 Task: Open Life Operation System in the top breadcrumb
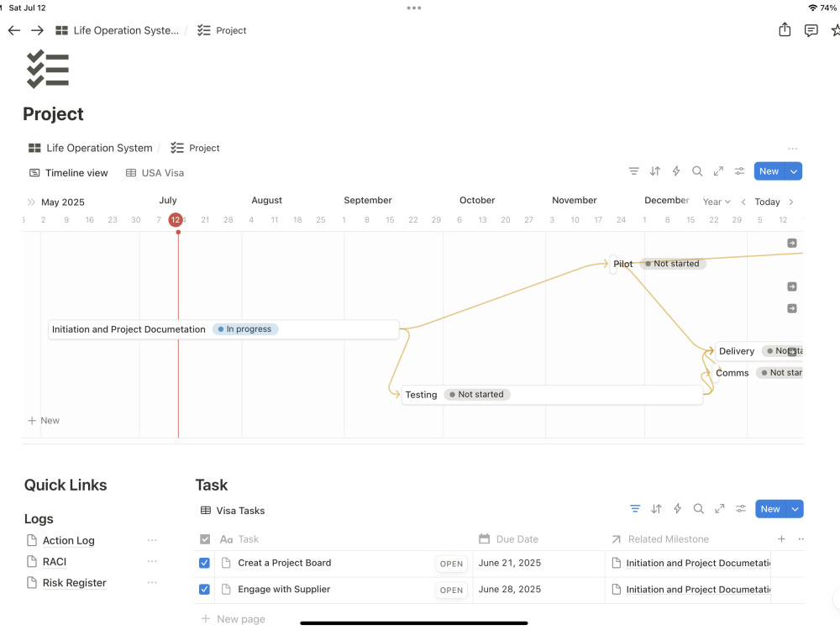point(118,30)
